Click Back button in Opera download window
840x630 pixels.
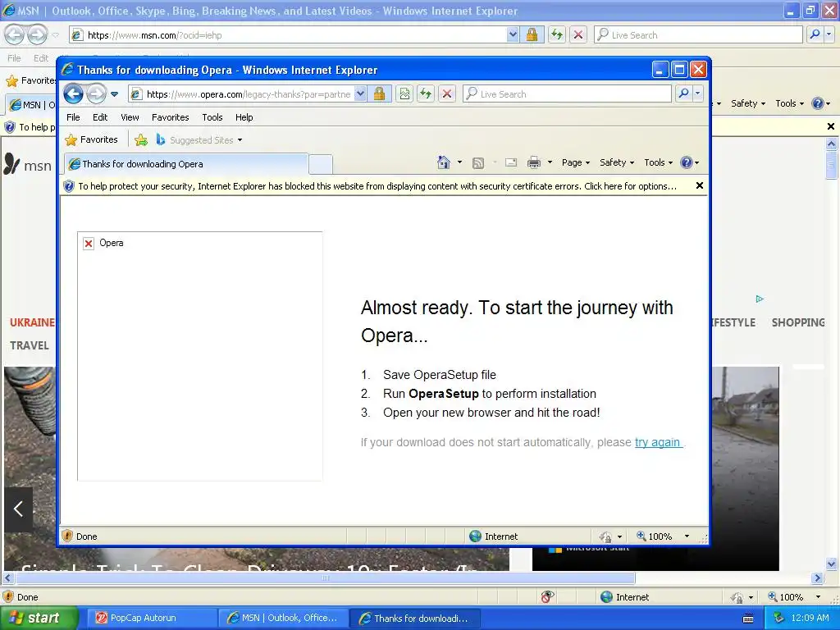tap(74, 94)
